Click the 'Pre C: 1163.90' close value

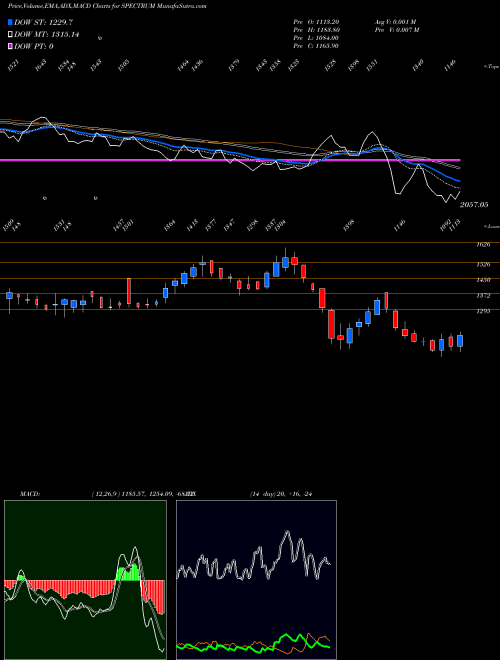[316, 46]
